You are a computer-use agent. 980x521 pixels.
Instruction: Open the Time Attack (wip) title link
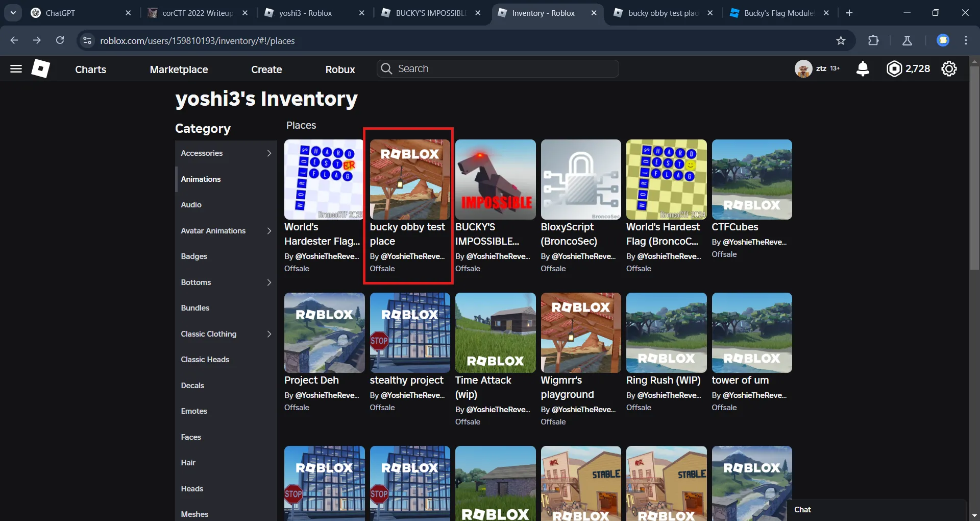(483, 387)
